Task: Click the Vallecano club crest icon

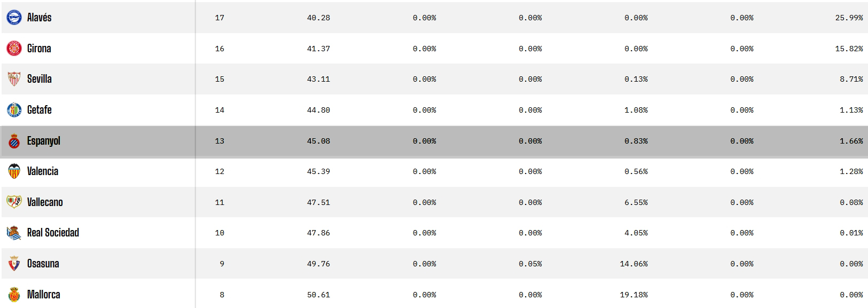Action: [13, 202]
